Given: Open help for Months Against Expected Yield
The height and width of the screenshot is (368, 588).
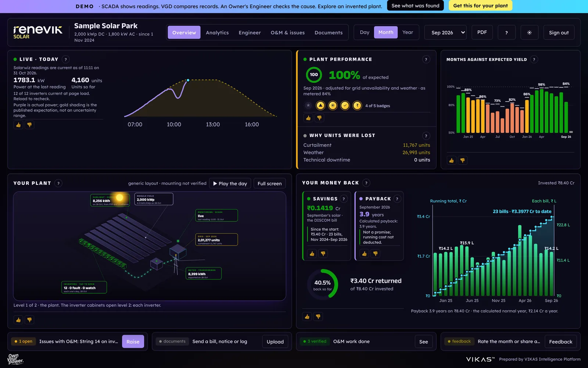Looking at the screenshot, I should point(534,59).
